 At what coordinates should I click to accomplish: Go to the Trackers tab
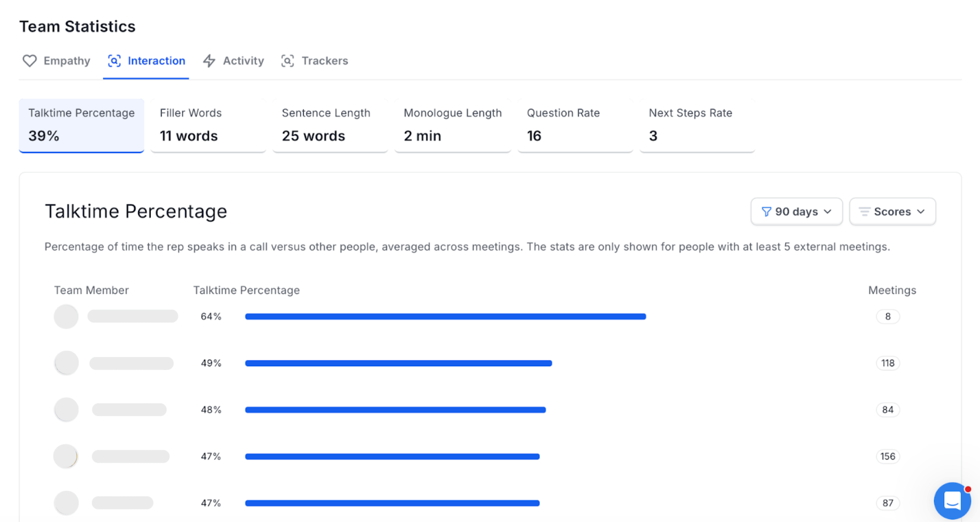(x=314, y=61)
